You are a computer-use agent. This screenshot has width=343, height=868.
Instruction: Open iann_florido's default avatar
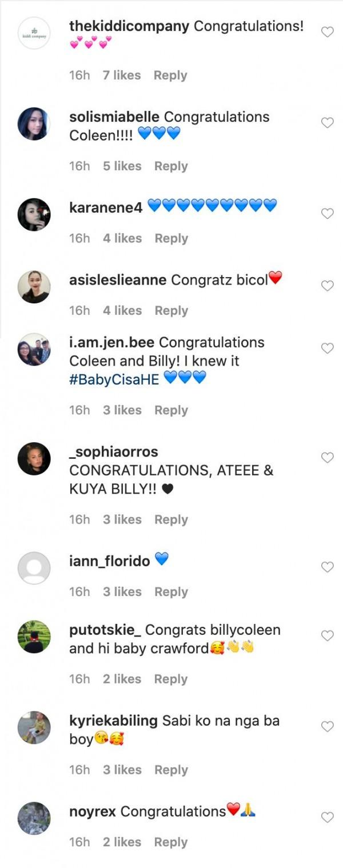(34, 567)
